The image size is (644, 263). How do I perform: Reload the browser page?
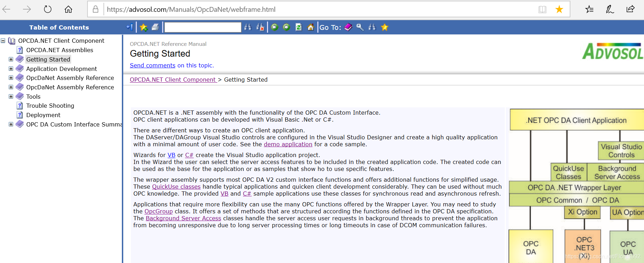(x=48, y=9)
